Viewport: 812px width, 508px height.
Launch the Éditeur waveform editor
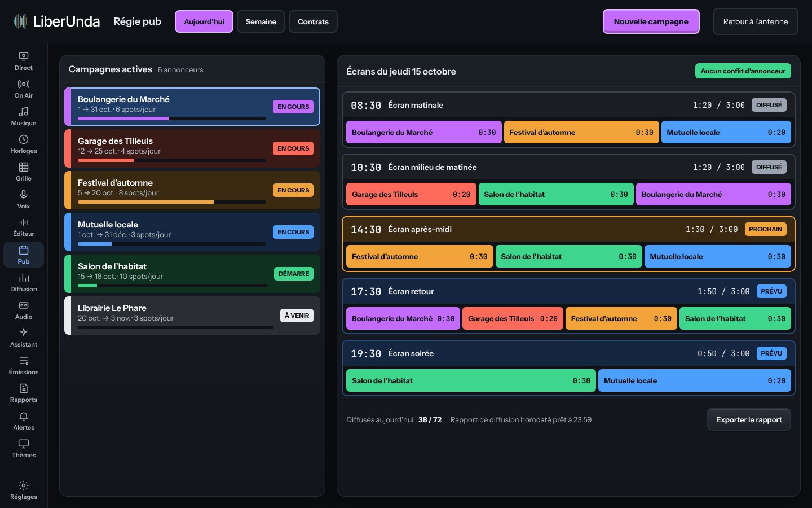24,227
